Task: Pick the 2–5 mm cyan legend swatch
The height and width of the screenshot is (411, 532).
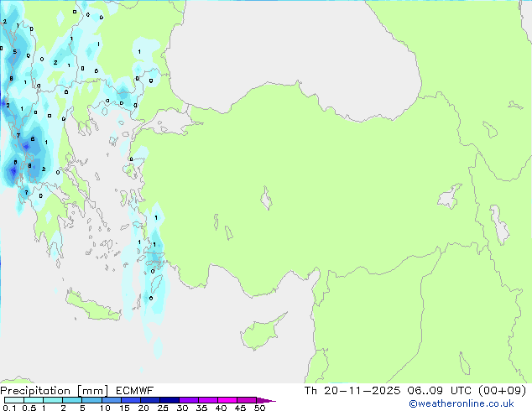Action: point(72,400)
